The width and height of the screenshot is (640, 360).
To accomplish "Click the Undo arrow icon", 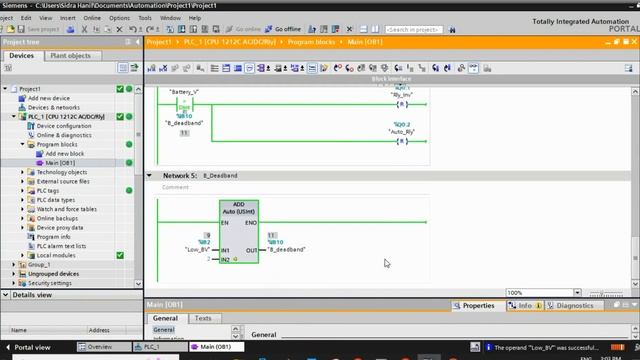I will [x=133, y=29].
